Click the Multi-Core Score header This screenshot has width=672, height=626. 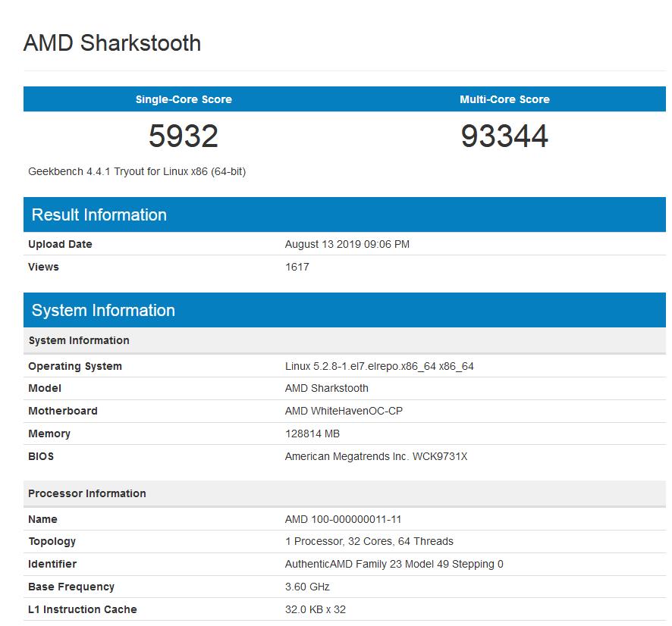click(504, 99)
